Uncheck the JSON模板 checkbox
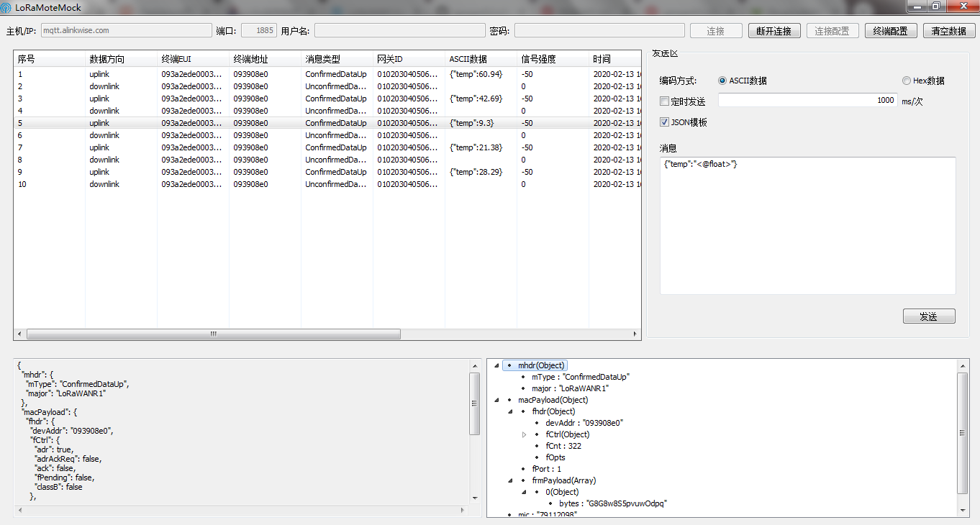 point(664,122)
